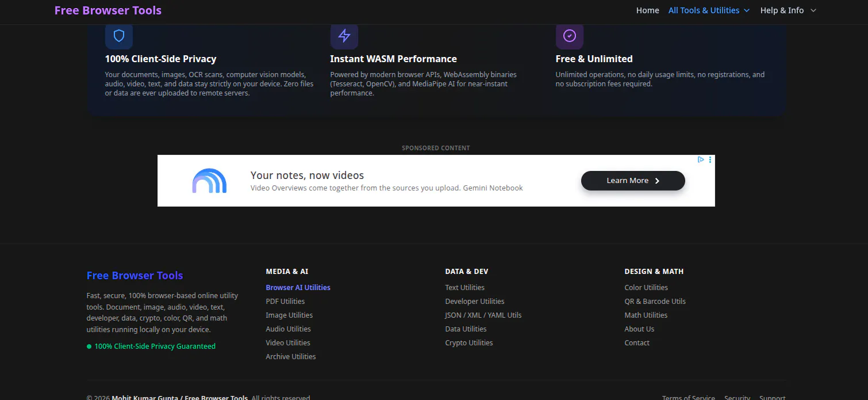Open Data Utilities footer link
The height and width of the screenshot is (400, 868).
click(x=466, y=329)
